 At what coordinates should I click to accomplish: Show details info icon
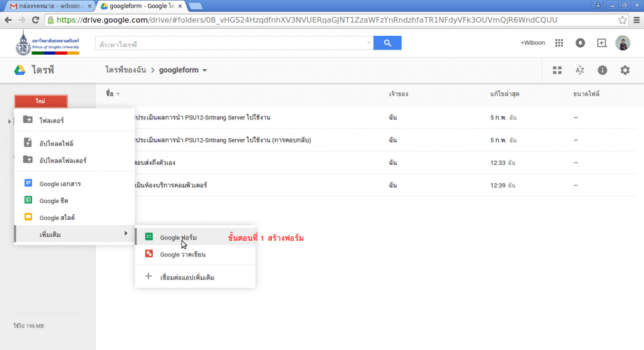pos(602,70)
